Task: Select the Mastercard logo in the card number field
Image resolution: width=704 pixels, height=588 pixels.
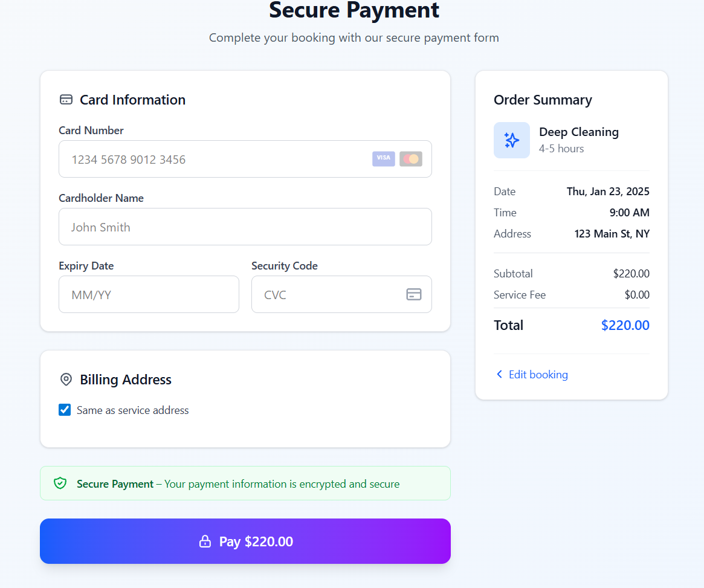Action: click(410, 158)
